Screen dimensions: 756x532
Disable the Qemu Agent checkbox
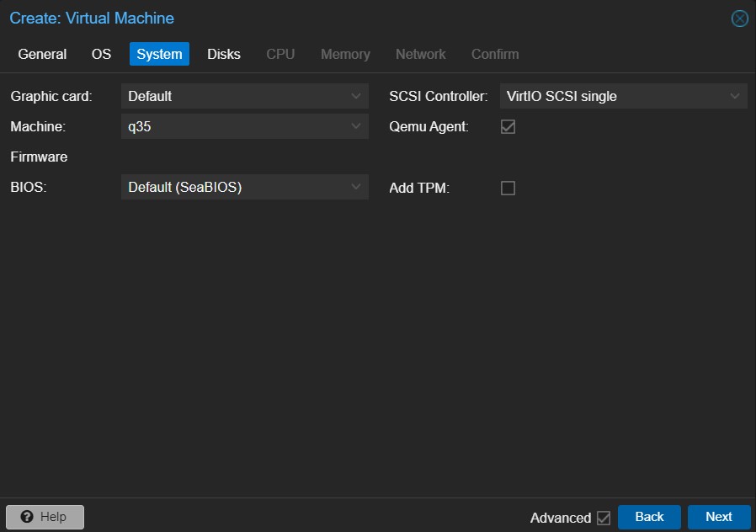click(508, 127)
